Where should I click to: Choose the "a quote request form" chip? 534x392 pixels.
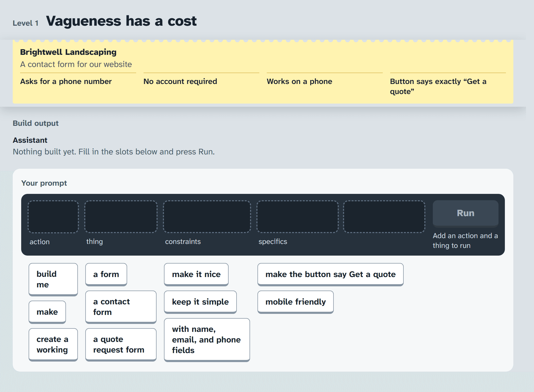pyautogui.click(x=121, y=345)
